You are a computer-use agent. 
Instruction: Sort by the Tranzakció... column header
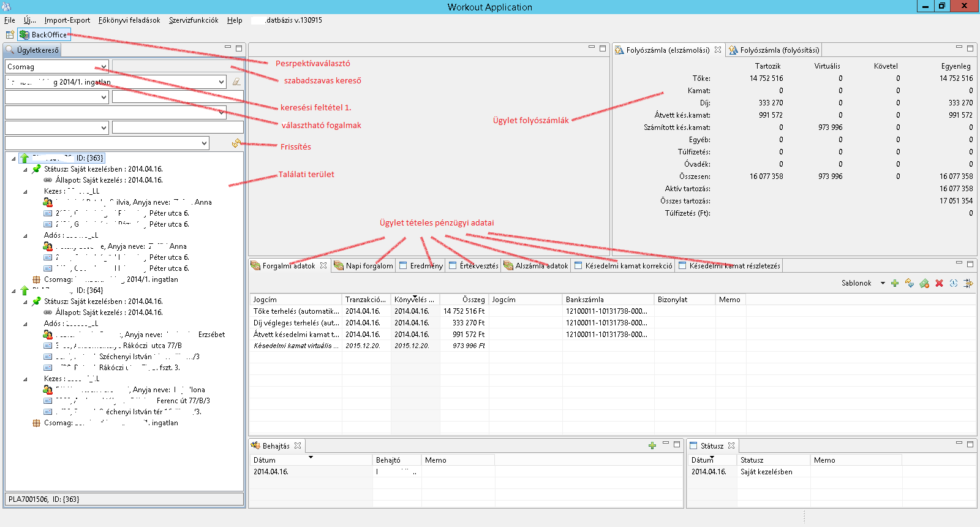366,300
